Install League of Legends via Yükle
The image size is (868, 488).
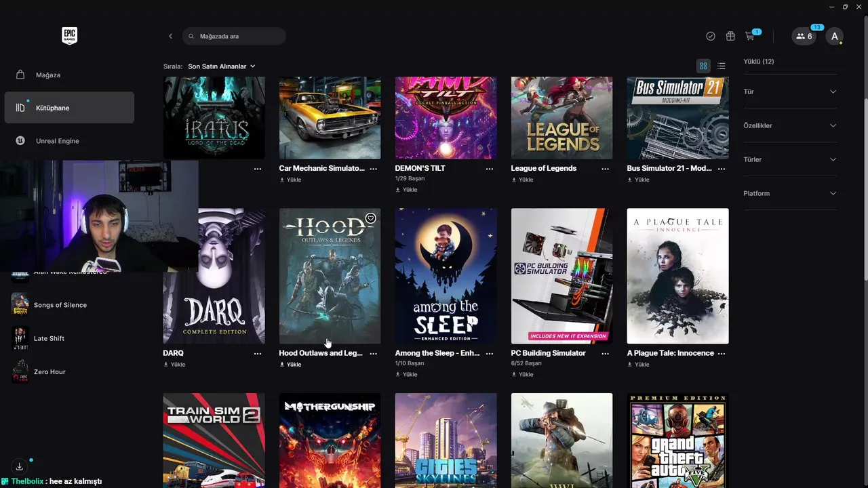522,180
